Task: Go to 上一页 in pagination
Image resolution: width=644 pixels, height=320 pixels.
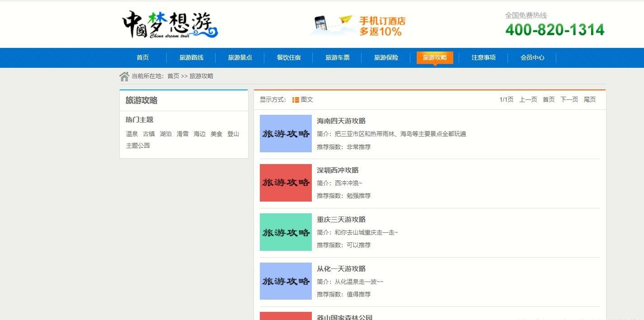Action: click(x=528, y=100)
